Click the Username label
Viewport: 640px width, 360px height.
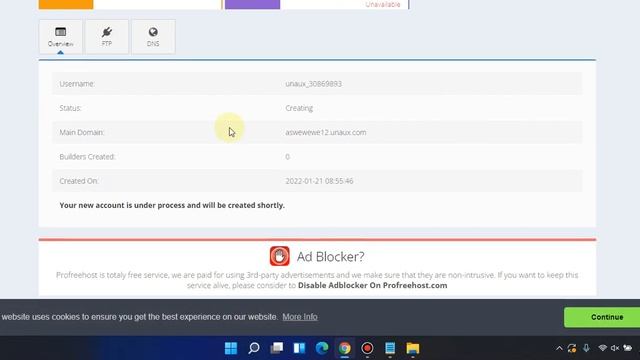[x=77, y=84]
